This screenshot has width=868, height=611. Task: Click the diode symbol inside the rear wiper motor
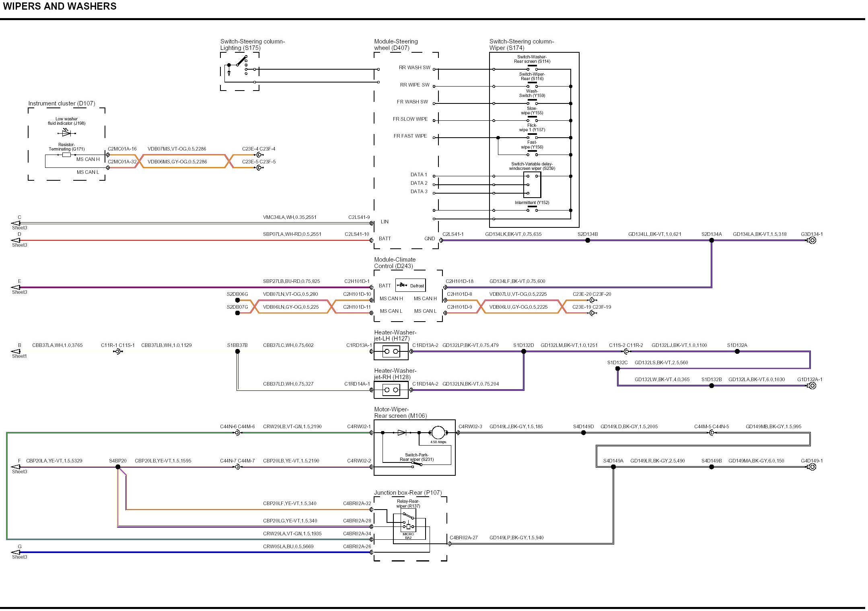pos(401,433)
